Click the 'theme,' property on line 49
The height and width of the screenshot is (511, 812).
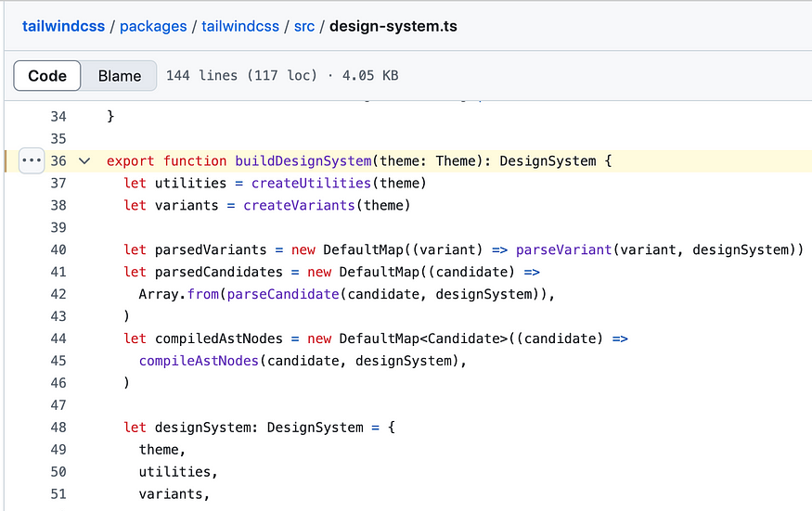(161, 450)
